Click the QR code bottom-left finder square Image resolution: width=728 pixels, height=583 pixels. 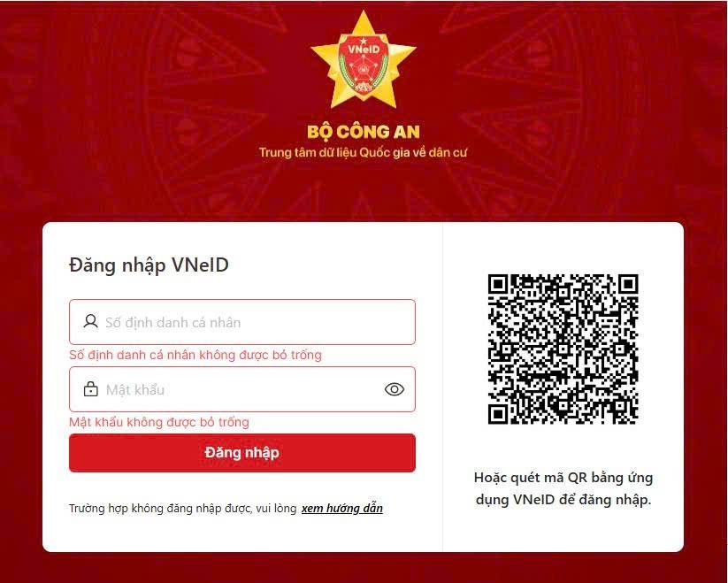pos(499,413)
